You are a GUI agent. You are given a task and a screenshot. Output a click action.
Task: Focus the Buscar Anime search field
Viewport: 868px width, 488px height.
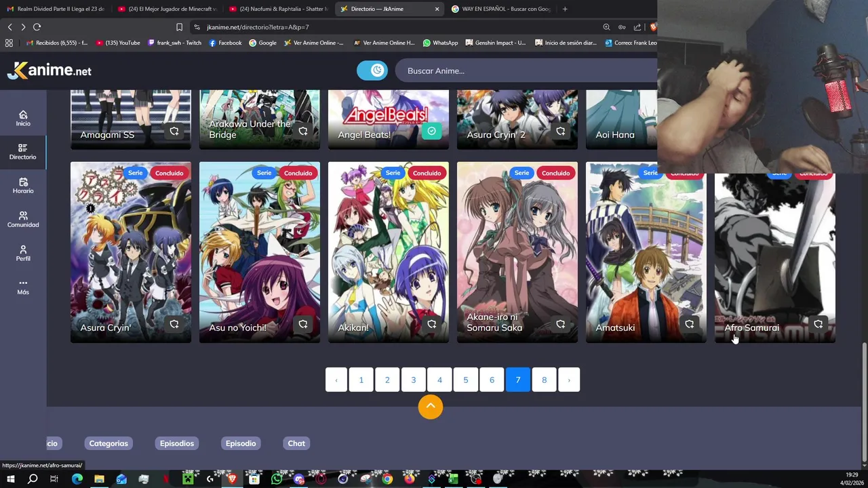click(526, 70)
